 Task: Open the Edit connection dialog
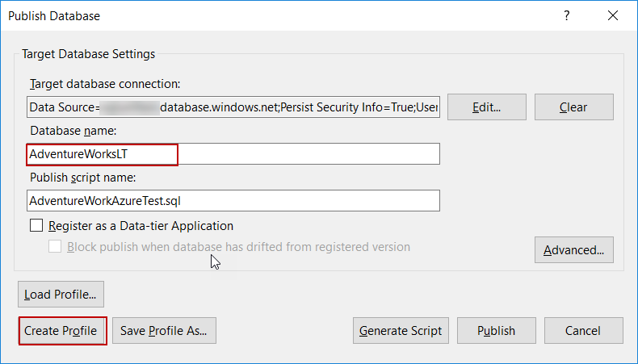487,107
